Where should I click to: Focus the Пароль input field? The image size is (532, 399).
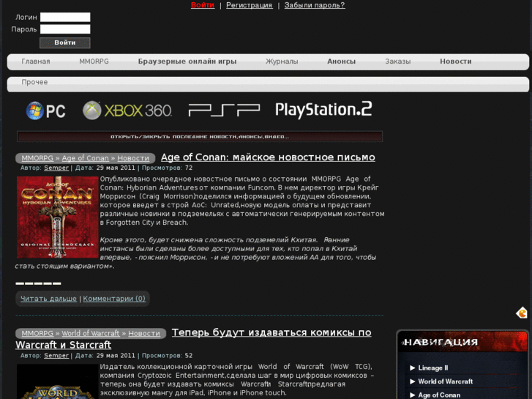coord(65,29)
